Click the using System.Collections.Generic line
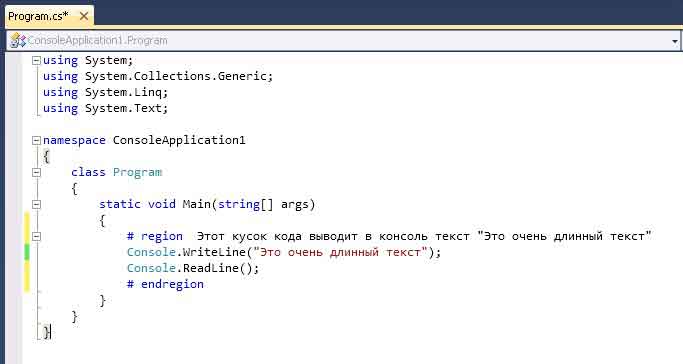This screenshot has width=683, height=364. 158,76
